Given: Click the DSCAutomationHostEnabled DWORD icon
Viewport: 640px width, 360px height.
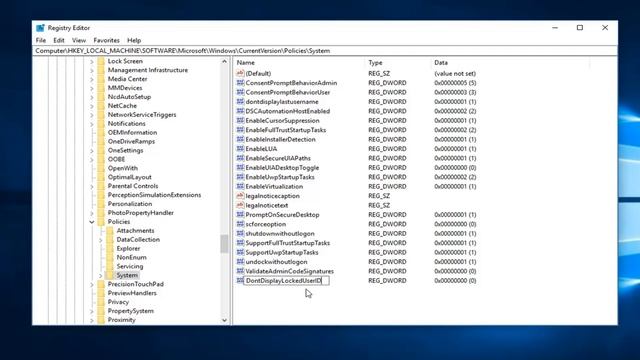Looking at the screenshot, I should [240, 111].
